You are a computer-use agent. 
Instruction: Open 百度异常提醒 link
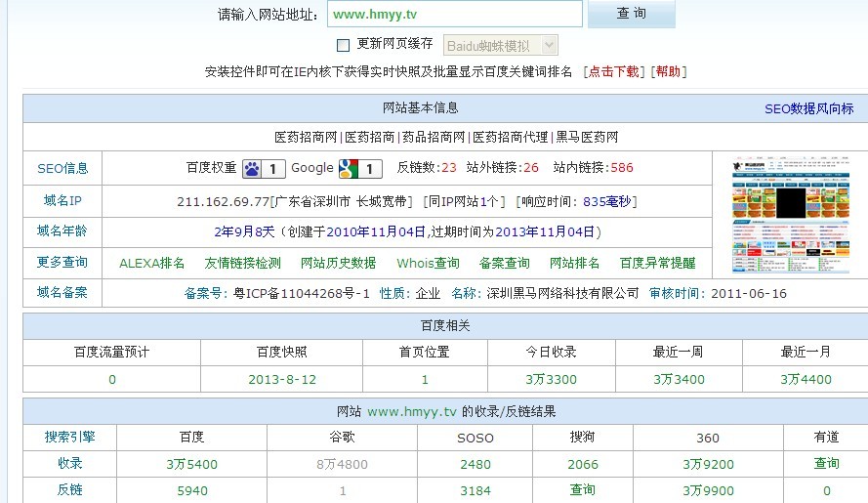click(x=657, y=263)
